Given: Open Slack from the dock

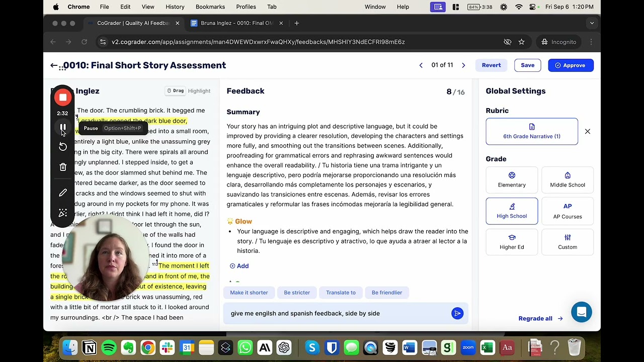Looking at the screenshot, I should click(x=167, y=347).
